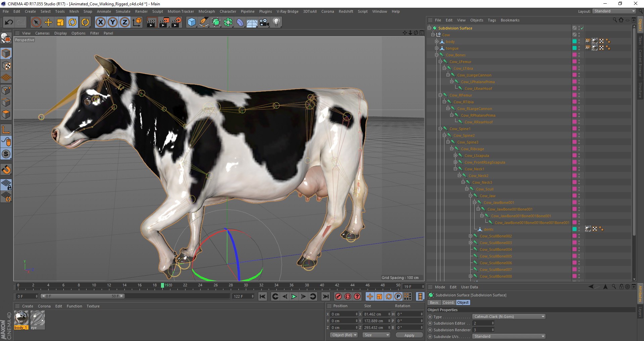Open the Type Catmull-Clark dropdown
Screen dimensions: 644x341
(509, 317)
